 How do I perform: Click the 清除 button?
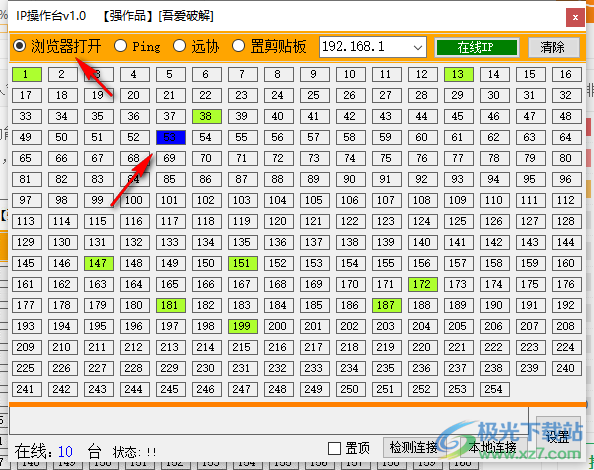tap(553, 47)
